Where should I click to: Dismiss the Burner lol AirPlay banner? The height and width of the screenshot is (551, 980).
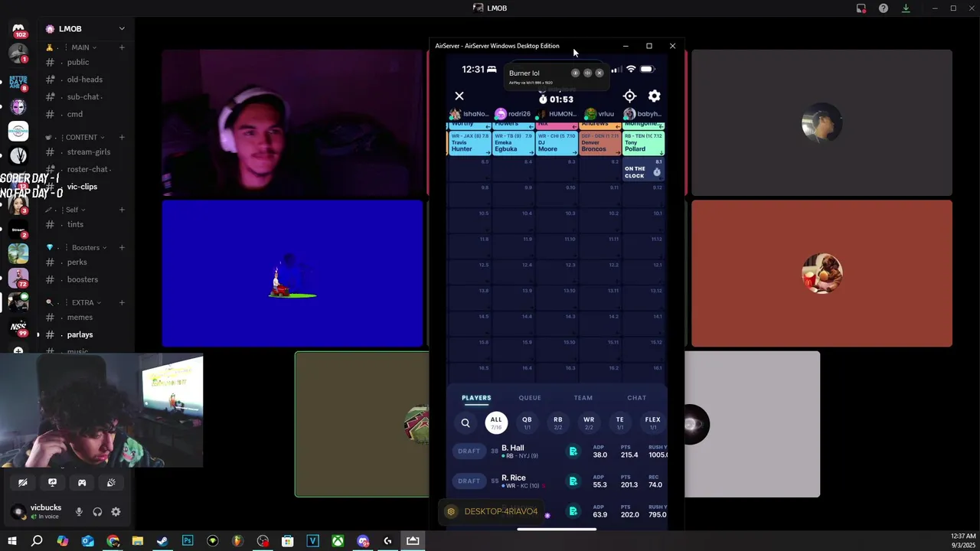click(x=599, y=73)
